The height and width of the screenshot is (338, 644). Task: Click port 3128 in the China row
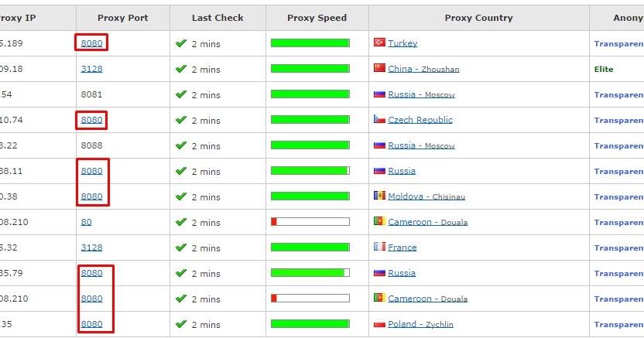pyautogui.click(x=91, y=69)
